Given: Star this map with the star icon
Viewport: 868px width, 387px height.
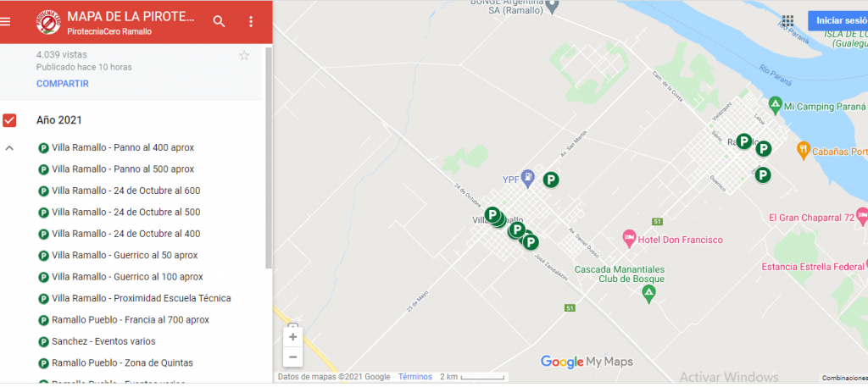Looking at the screenshot, I should pos(244,55).
